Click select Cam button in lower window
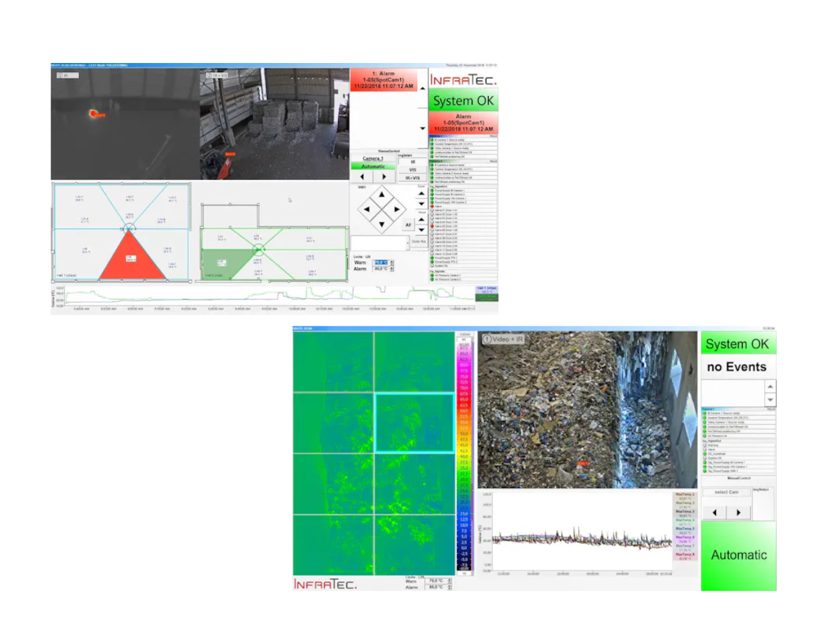Viewport: 840px width, 630px height. point(727,492)
